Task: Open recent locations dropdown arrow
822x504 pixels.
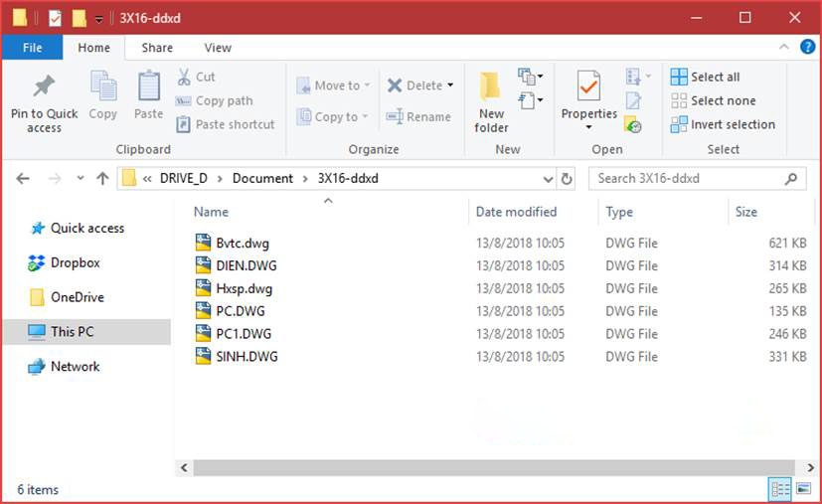Action: [81, 178]
